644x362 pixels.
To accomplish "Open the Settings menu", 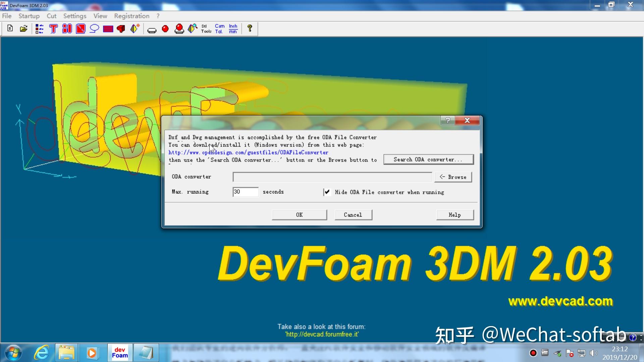I will pyautogui.click(x=74, y=16).
